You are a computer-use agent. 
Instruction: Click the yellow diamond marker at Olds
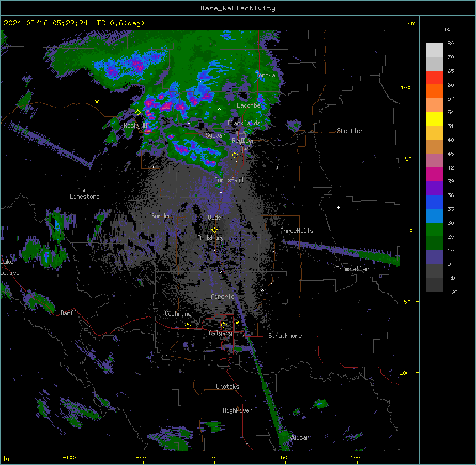click(214, 230)
